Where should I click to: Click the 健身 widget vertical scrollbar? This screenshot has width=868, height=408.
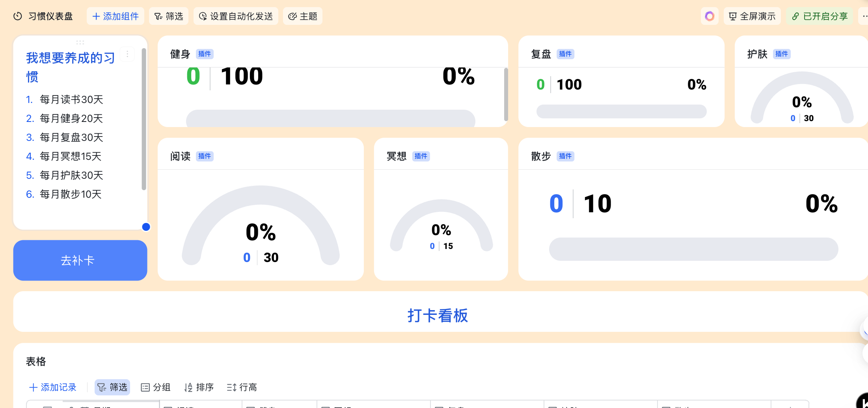coord(506,95)
